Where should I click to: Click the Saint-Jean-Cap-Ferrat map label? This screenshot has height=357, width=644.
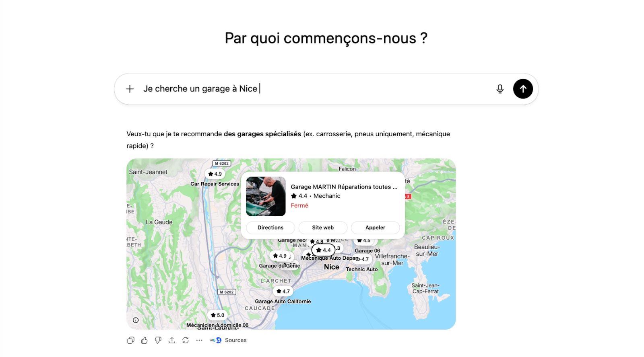click(425, 288)
